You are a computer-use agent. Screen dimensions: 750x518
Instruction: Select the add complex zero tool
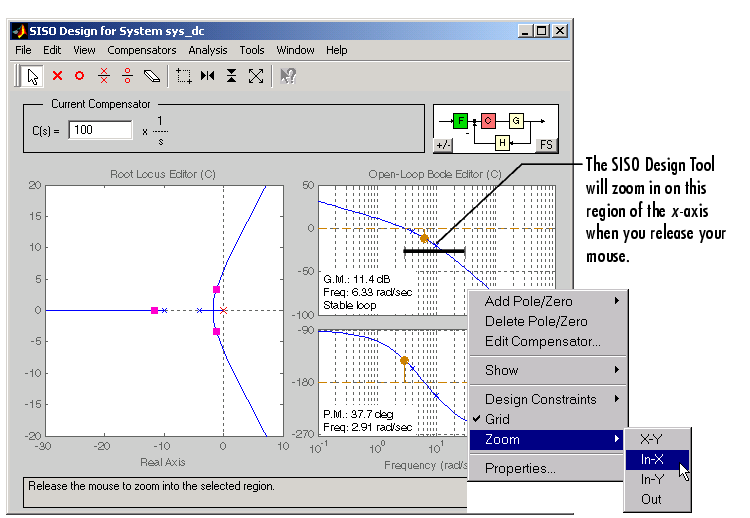click(127, 76)
